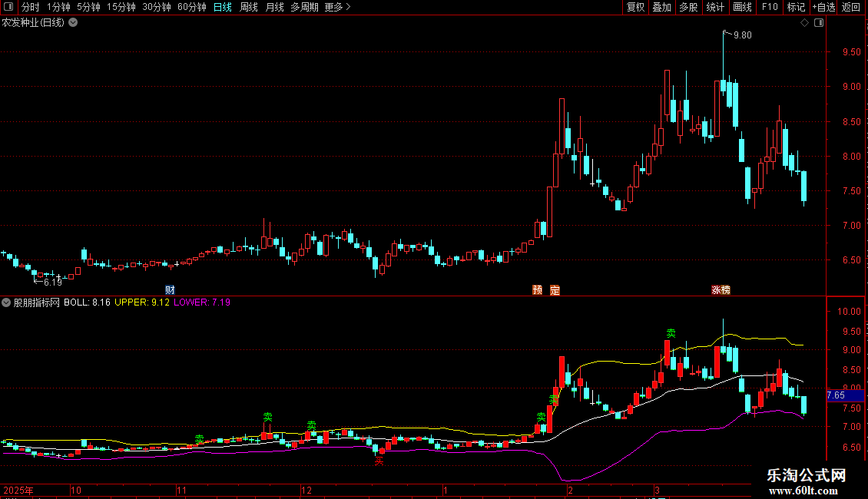Select the 15分钟 period tab
868x499 pixels.
pos(121,7)
